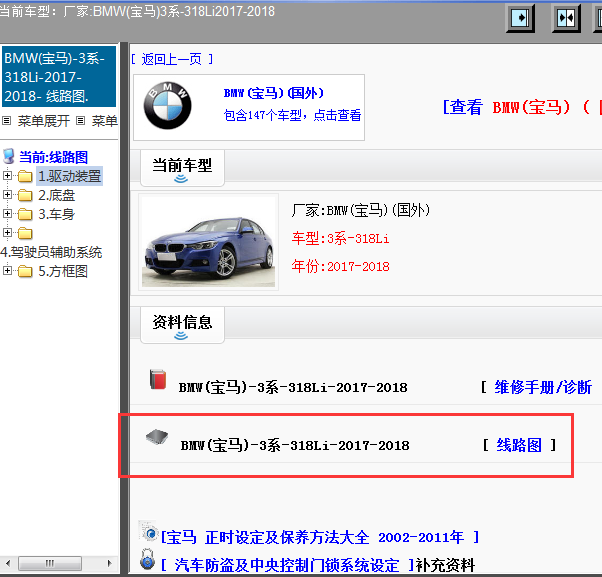Image resolution: width=602 pixels, height=577 pixels.
Task: Click the right-arrow panel toolbar icon
Action: pos(521,18)
